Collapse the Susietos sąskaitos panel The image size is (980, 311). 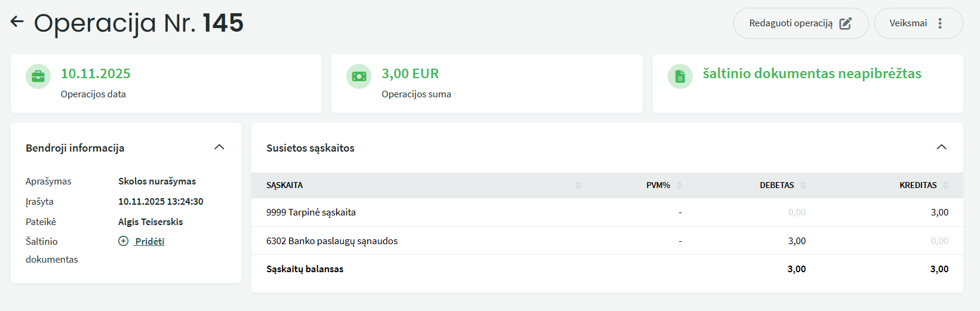point(942,147)
